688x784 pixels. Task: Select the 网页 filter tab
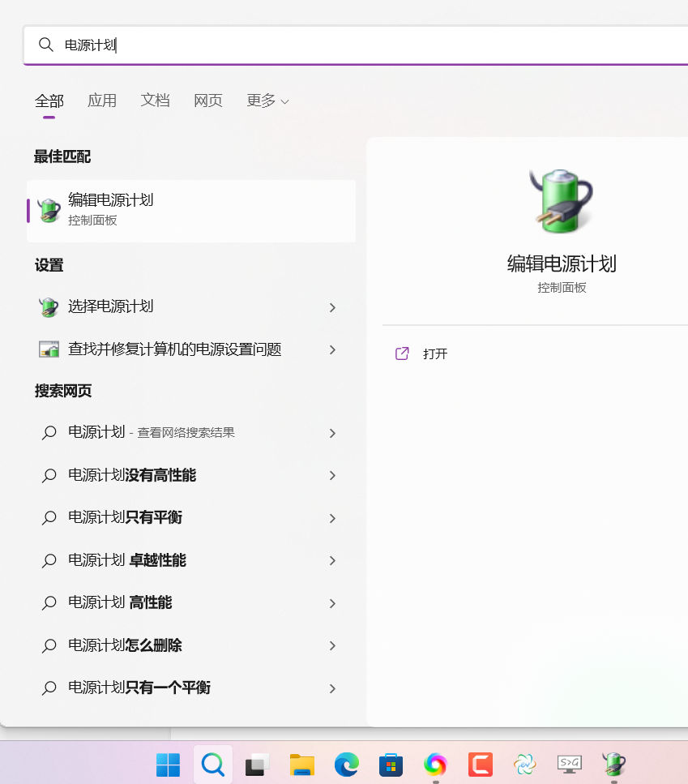(208, 101)
